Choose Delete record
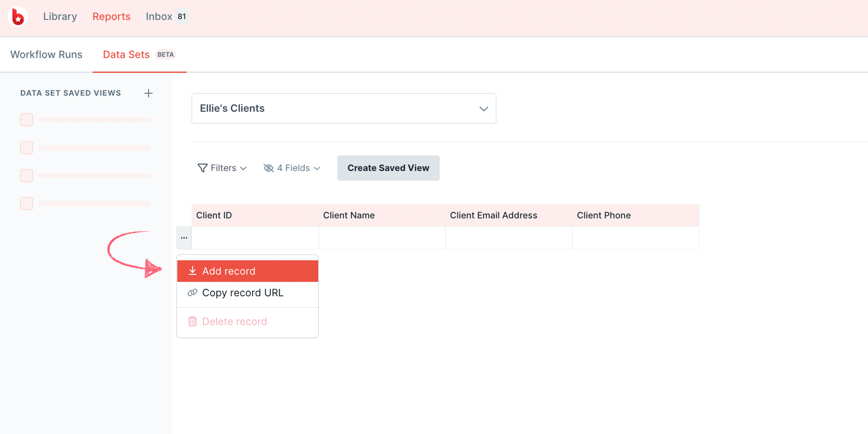This screenshot has height=434, width=868. [x=248, y=321]
